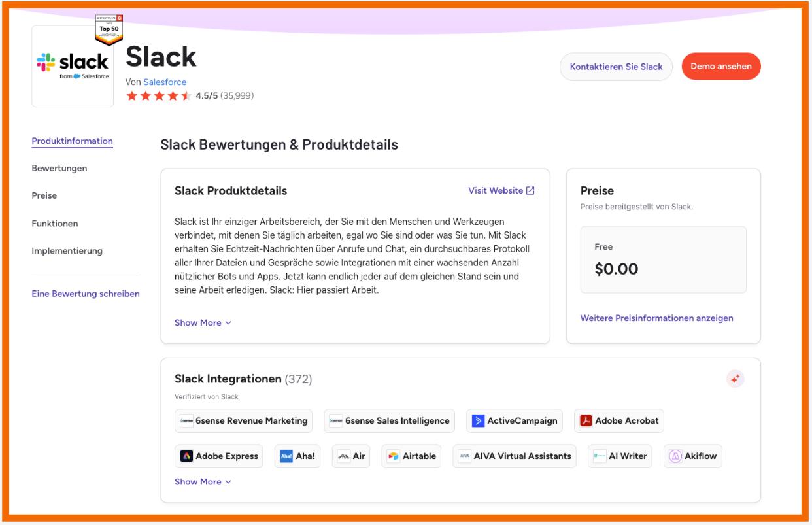
Task: Expand Show More under Slack Integrationen
Action: click(x=203, y=482)
